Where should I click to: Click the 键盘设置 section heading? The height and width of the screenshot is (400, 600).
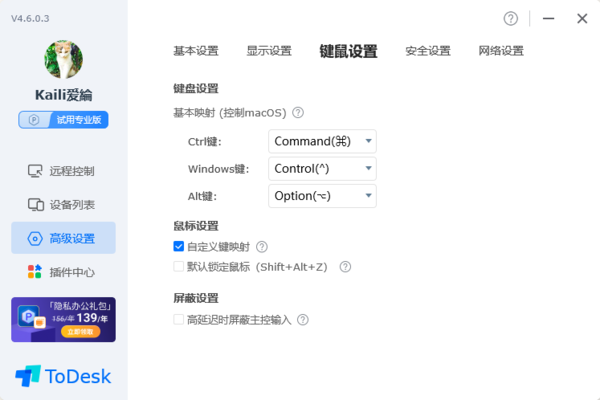(196, 89)
